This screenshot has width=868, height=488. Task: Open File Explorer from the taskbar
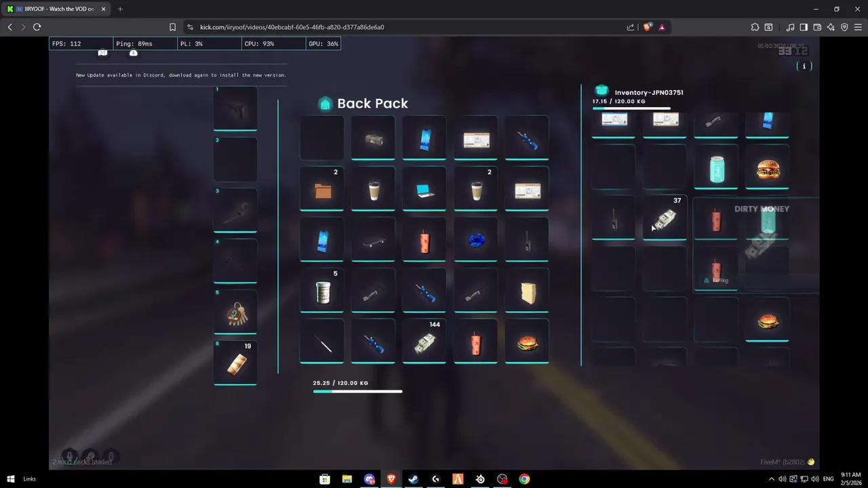(x=347, y=479)
